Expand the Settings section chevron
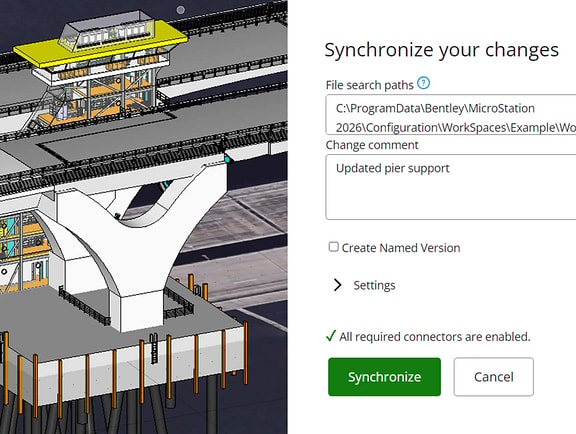The width and height of the screenshot is (576, 434). click(337, 285)
